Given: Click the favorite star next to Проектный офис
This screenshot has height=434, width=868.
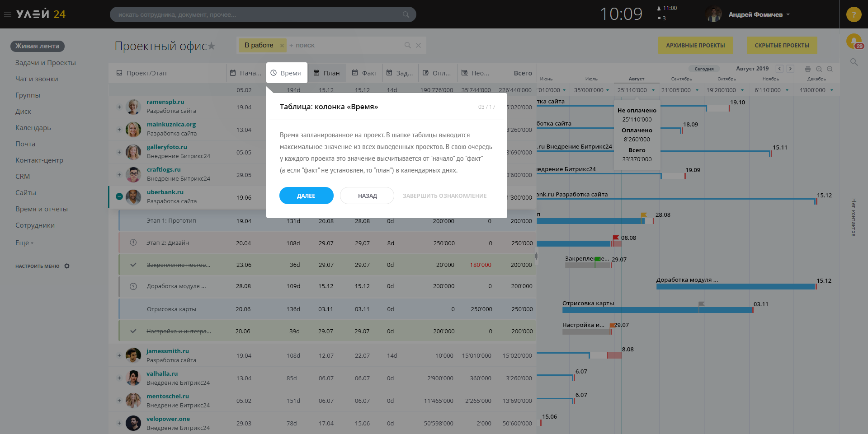Looking at the screenshot, I should coord(212,46).
